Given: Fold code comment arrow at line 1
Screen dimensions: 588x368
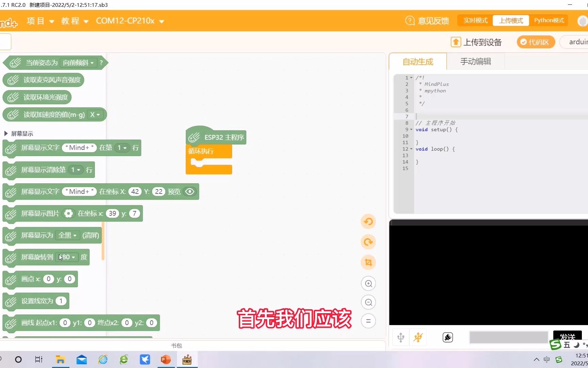Looking at the screenshot, I should pyautogui.click(x=411, y=78).
